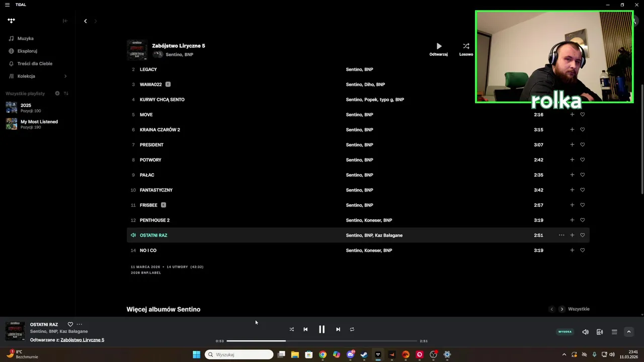
Task: Click the Zabójstwo Liryczne 5 album cover
Action: [x=137, y=50]
